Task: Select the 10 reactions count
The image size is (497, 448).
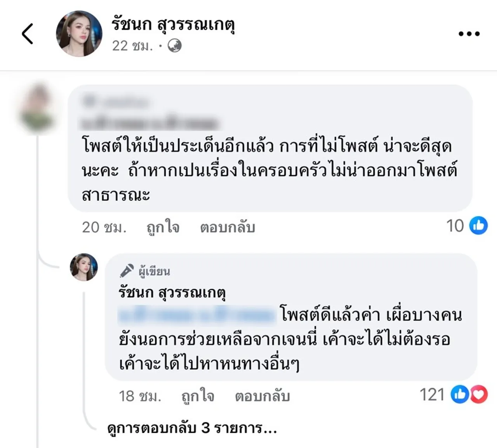Action: click(x=456, y=225)
